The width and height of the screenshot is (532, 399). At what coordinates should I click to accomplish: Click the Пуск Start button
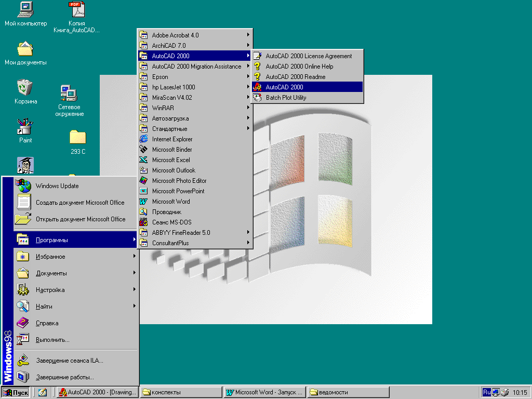coord(16,392)
